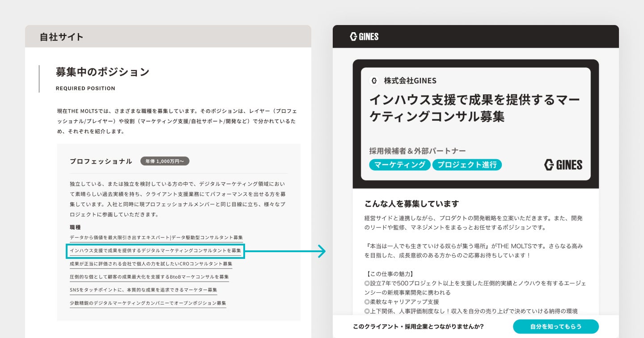Viewport: 644px width, 338px height.
Task: Open the BtoBマーケコンサルを募集 job link
Action: pyautogui.click(x=149, y=277)
